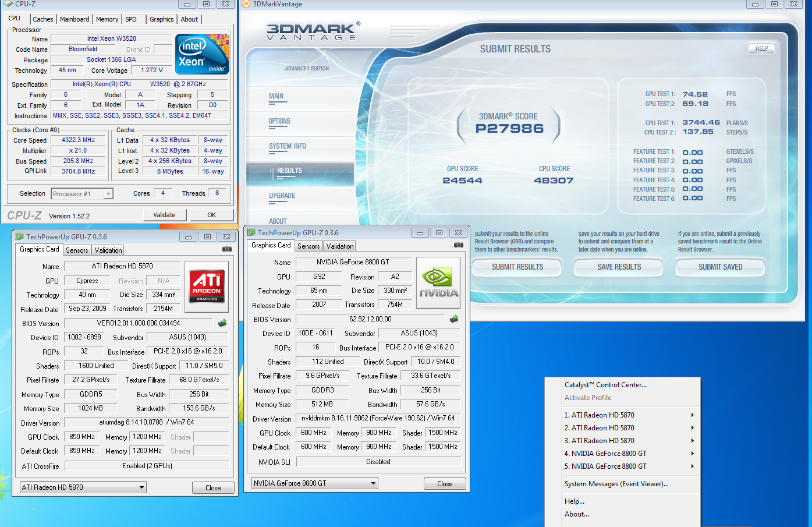Image resolution: width=812 pixels, height=527 pixels.
Task: Close the ATI GPU-Z window via Close button
Action: pos(213,488)
